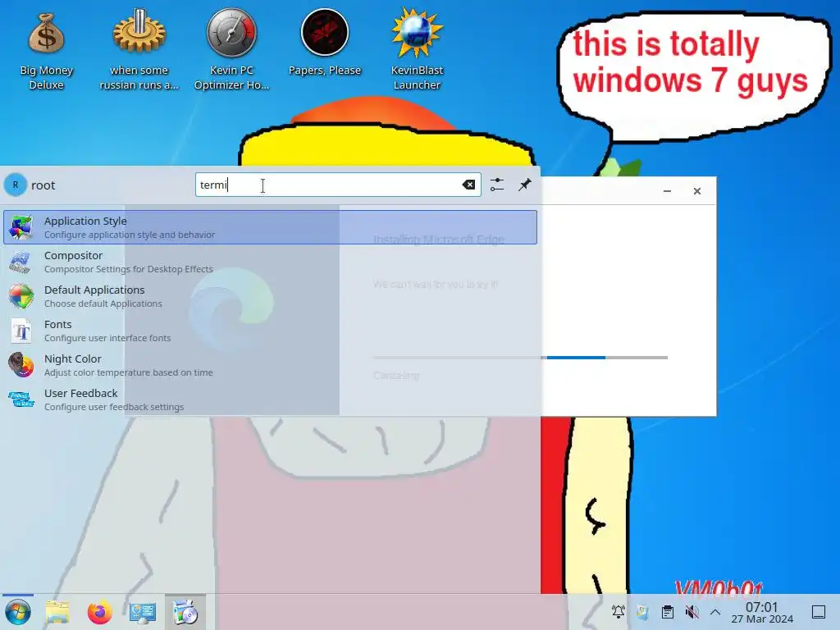Open the gear icon 'when some russian runs a...'
Viewport: 840px width, 630px height.
139,49
